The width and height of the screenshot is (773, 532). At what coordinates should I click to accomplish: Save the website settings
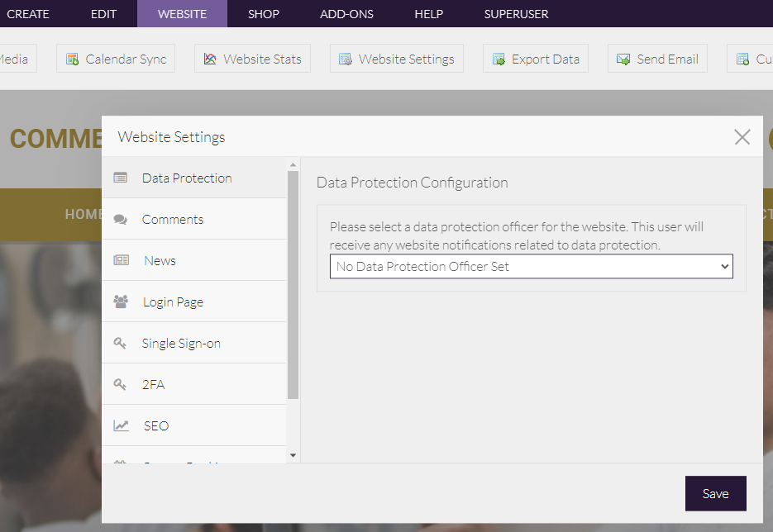coord(715,493)
